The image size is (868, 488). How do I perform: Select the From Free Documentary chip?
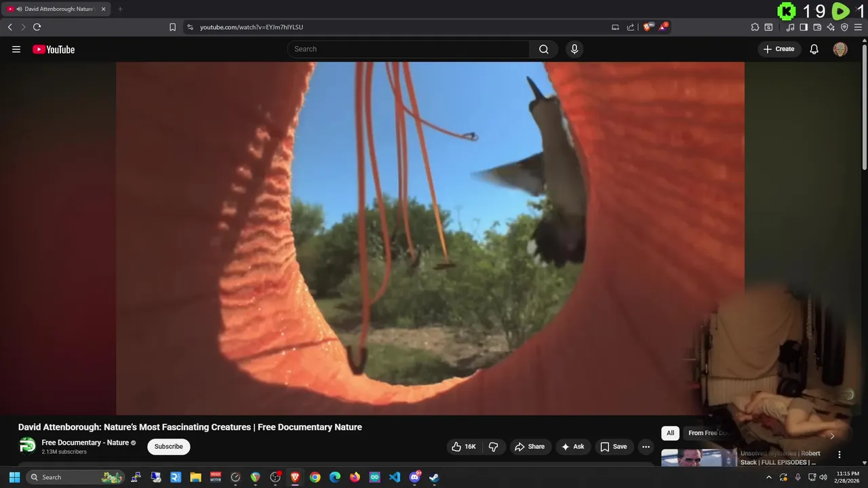(x=709, y=433)
